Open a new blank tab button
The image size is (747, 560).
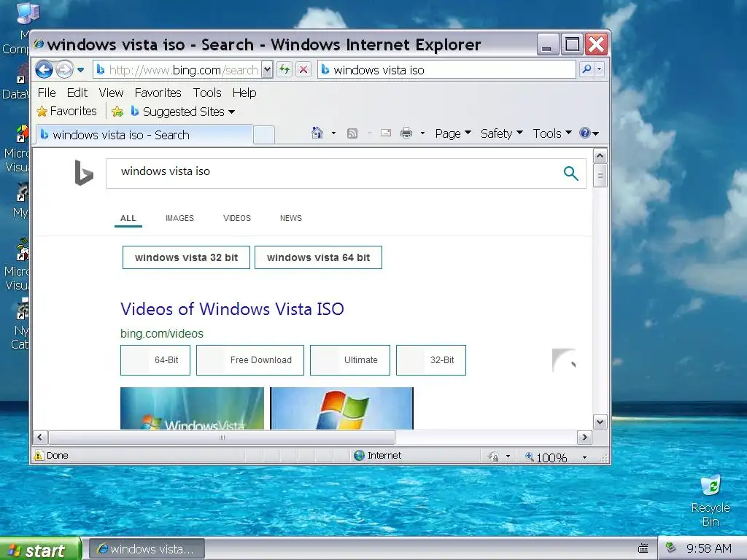264,135
